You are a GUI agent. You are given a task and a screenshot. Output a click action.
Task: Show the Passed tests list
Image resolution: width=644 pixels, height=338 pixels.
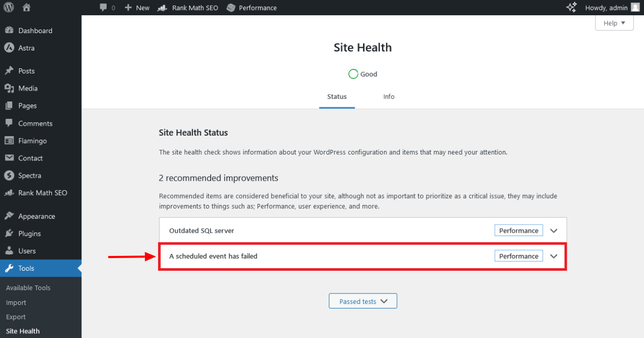coord(362,301)
